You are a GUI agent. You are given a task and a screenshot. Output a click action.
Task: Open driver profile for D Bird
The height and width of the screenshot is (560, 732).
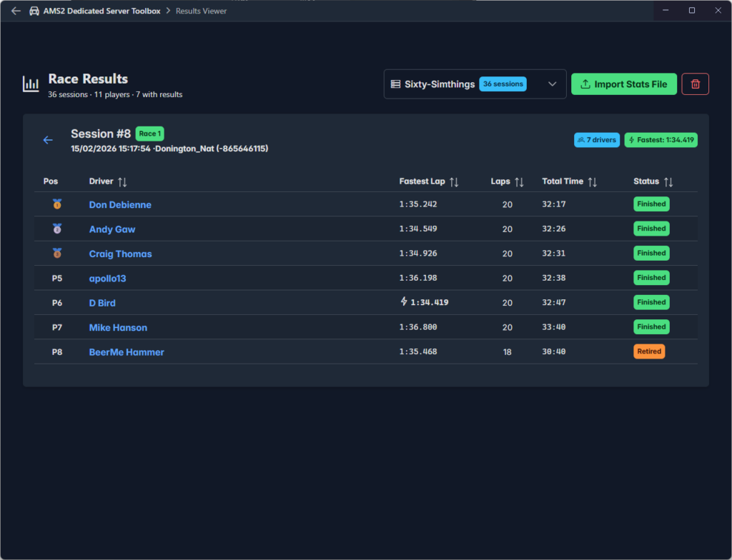[x=102, y=303]
